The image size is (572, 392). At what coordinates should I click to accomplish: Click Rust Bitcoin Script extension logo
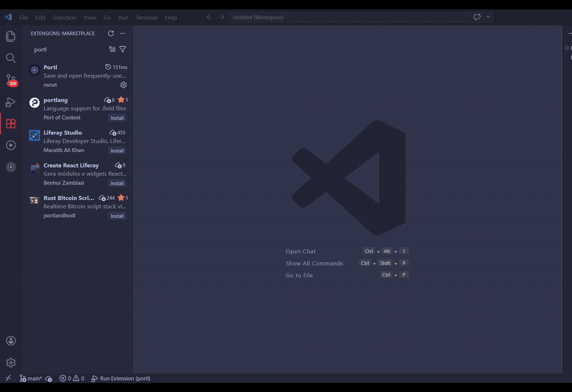[34, 200]
